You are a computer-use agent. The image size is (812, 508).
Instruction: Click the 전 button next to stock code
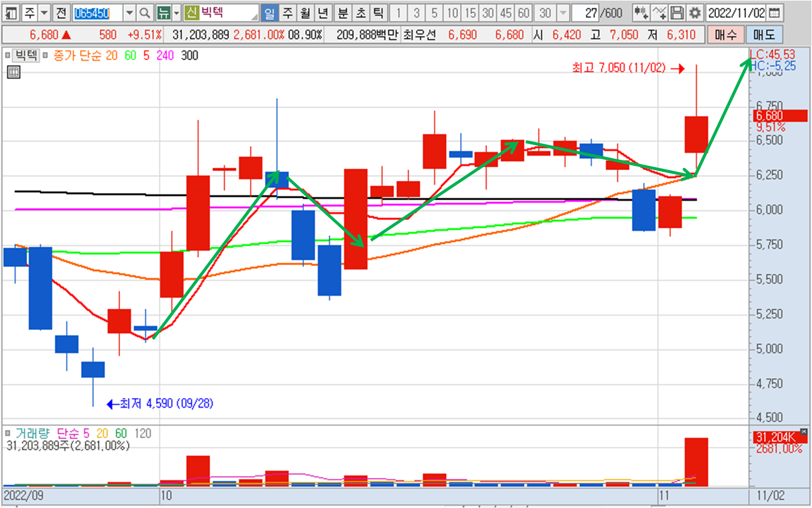[x=61, y=13]
